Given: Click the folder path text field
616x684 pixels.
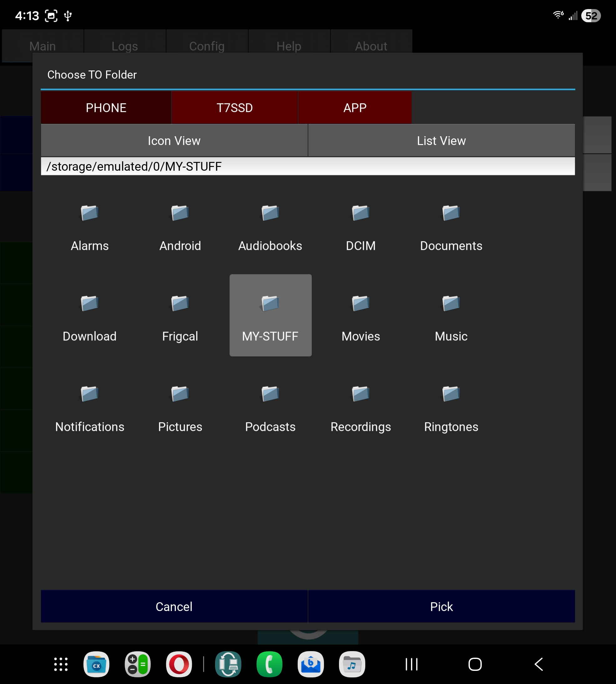Looking at the screenshot, I should click(x=307, y=166).
